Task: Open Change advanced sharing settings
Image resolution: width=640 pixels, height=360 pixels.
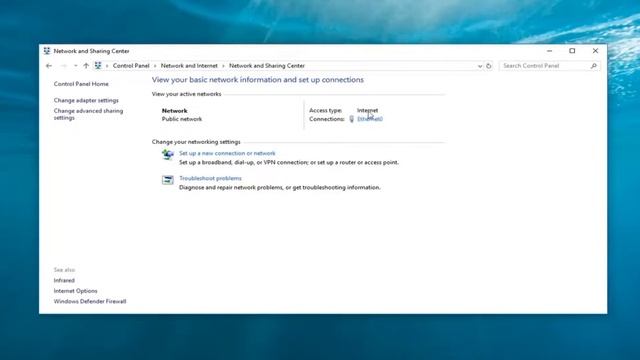Action: (88, 114)
